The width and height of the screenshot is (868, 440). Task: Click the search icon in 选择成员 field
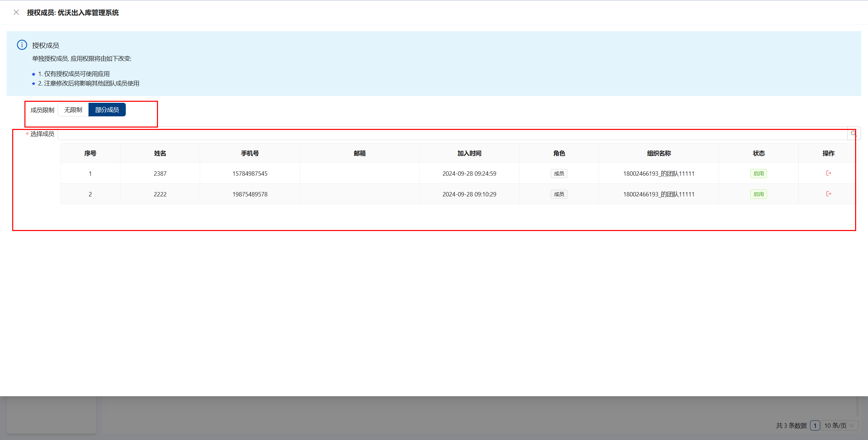pyautogui.click(x=854, y=134)
